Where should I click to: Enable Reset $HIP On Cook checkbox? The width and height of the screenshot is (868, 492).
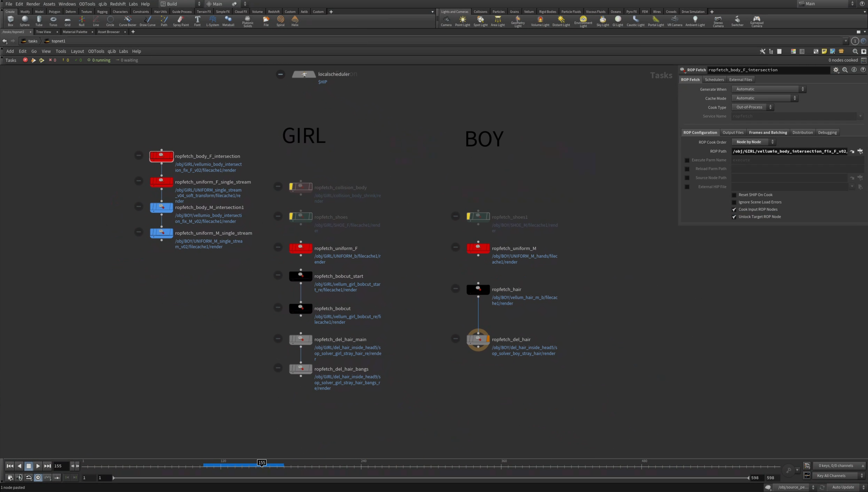[734, 195]
